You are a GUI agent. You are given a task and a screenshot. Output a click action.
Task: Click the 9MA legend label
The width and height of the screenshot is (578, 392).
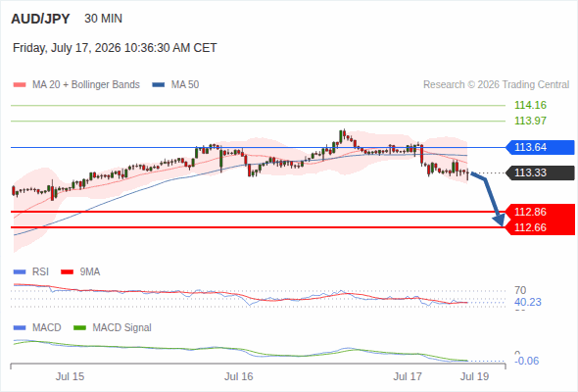point(90,272)
